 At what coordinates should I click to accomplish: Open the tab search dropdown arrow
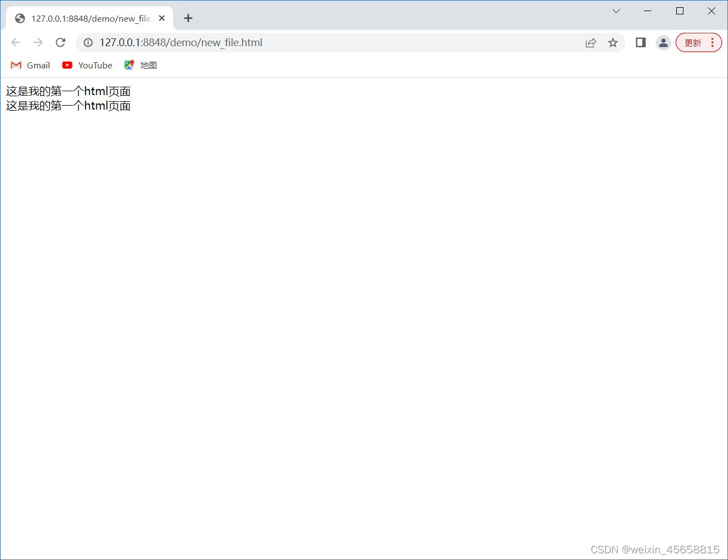[616, 11]
